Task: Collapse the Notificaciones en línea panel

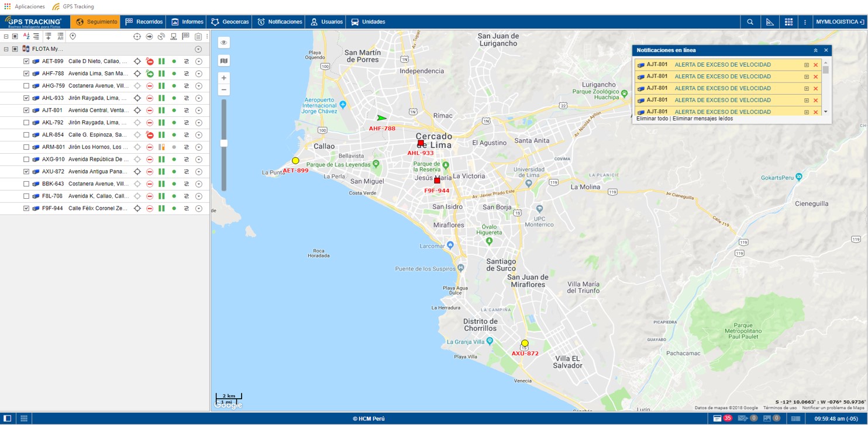Action: pyautogui.click(x=815, y=51)
